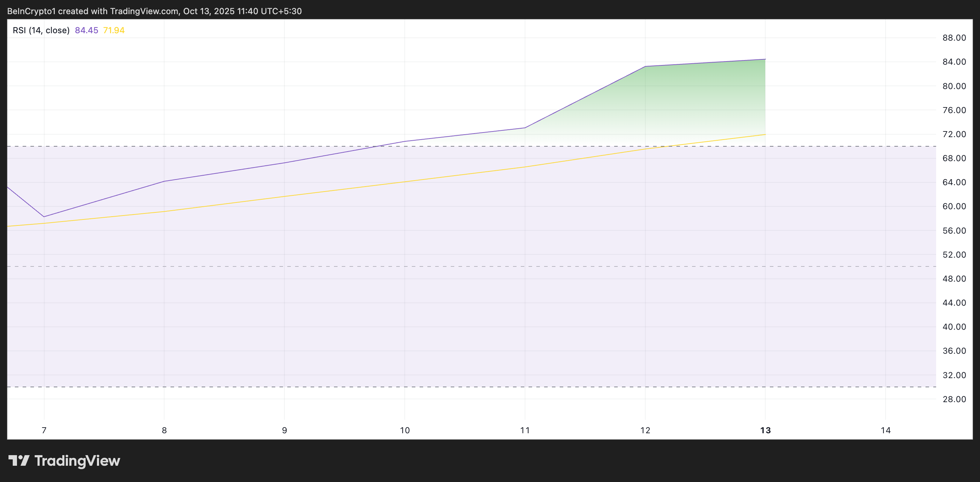Click date label 12 on time axis
The width and height of the screenshot is (980, 482).
pos(645,430)
